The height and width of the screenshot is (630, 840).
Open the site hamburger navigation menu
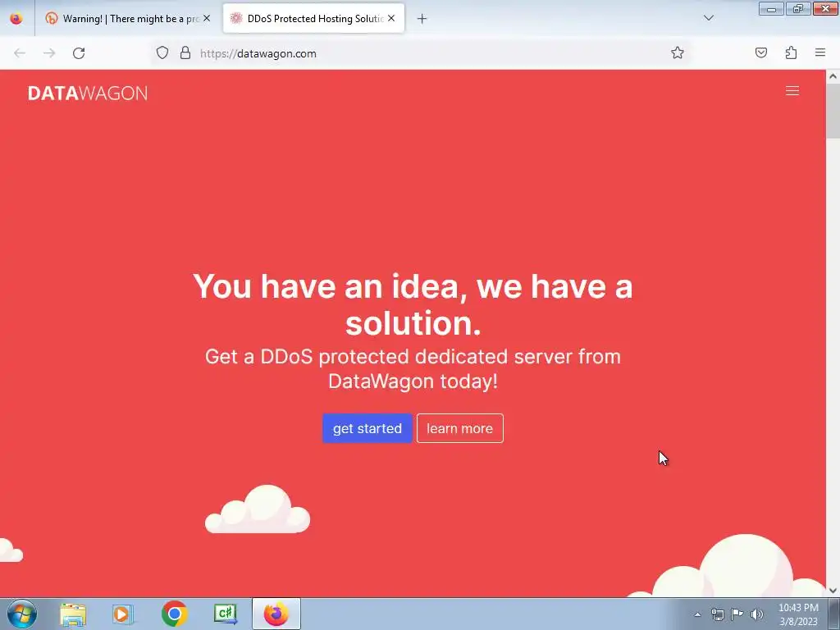click(792, 91)
